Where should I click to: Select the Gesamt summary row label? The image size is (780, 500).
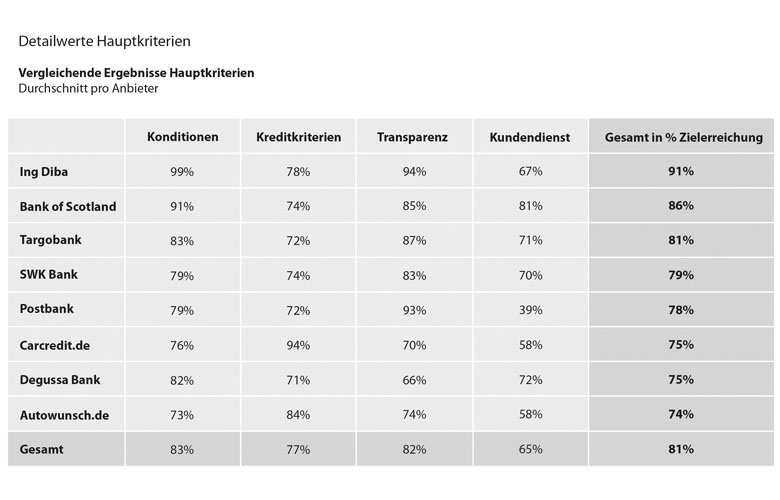point(41,449)
